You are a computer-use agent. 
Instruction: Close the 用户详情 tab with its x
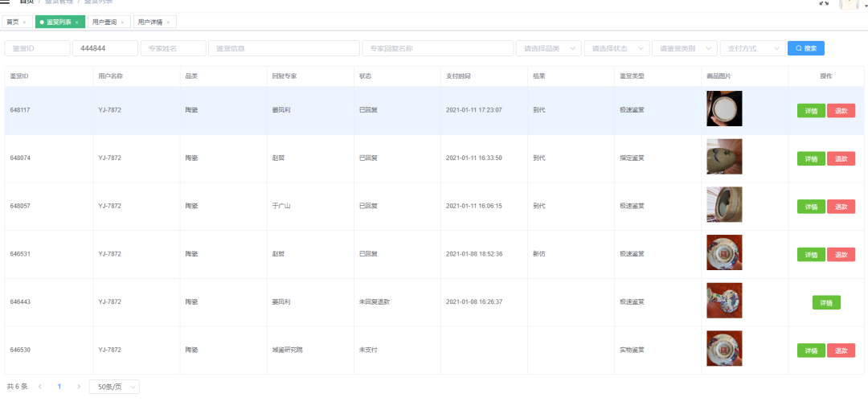pos(168,23)
